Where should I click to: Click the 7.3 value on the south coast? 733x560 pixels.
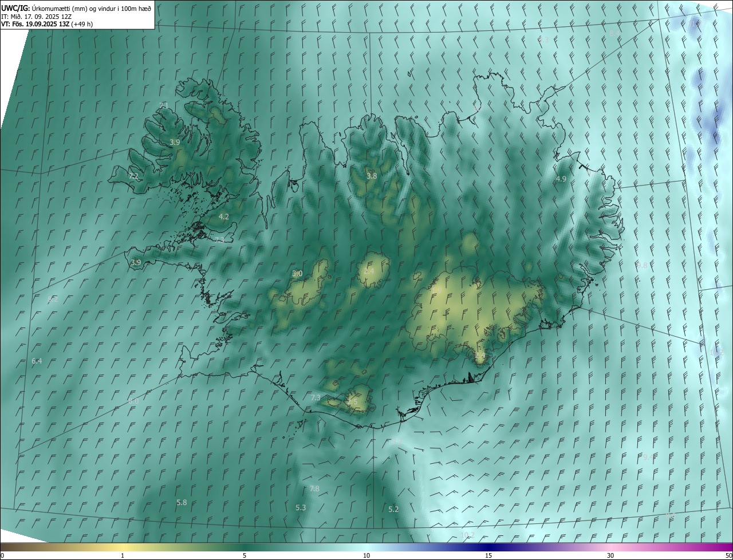316,398
